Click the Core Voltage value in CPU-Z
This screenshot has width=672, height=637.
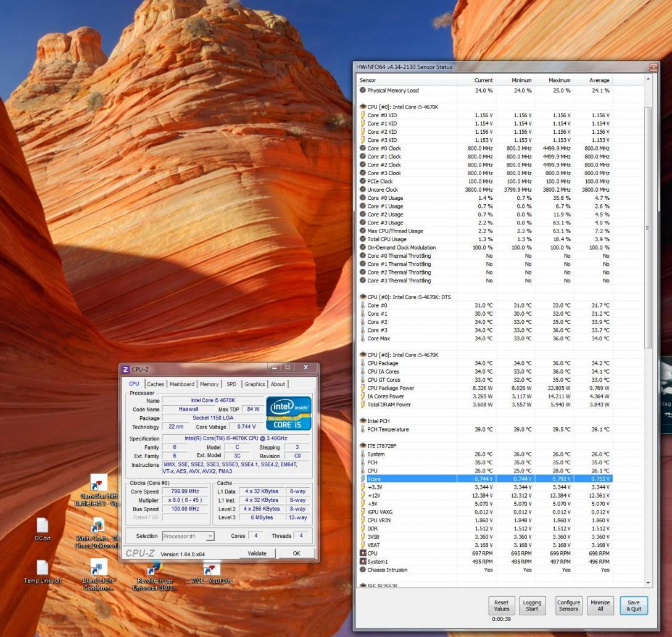click(x=246, y=427)
